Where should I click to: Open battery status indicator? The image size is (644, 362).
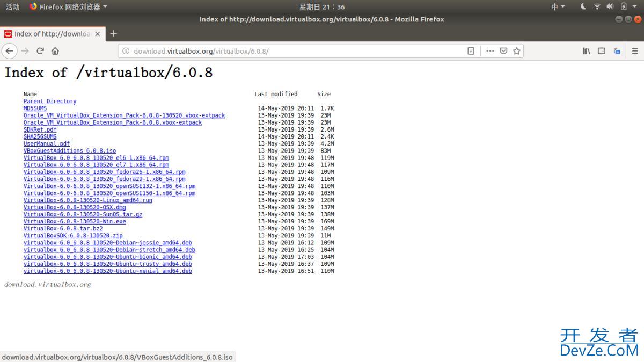click(x=624, y=6)
